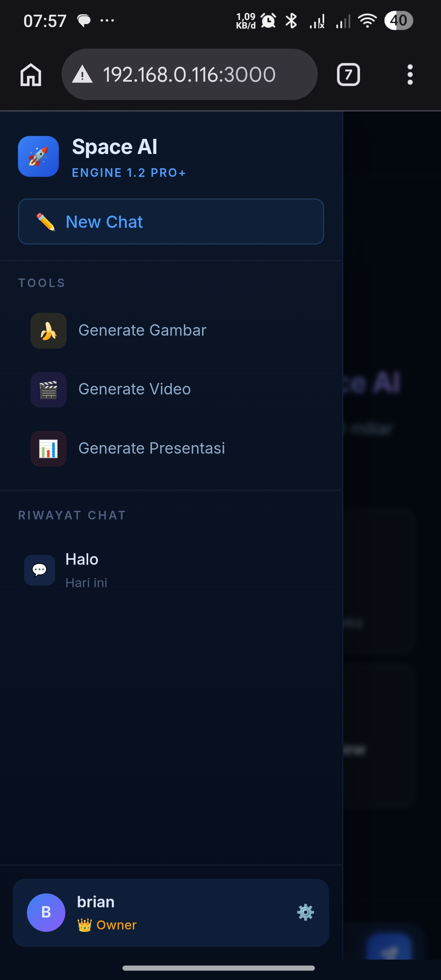The image size is (441, 980).
Task: Start a New Chat
Action: 171,222
